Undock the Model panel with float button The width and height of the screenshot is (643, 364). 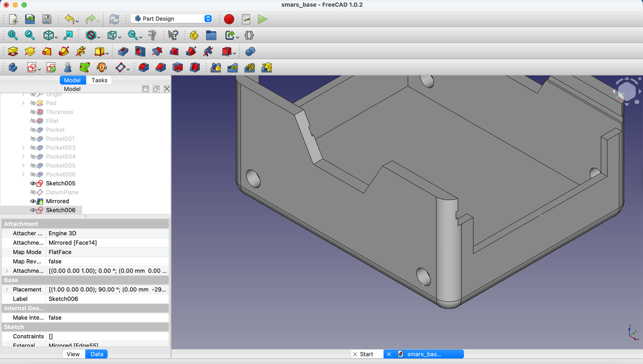tap(156, 89)
